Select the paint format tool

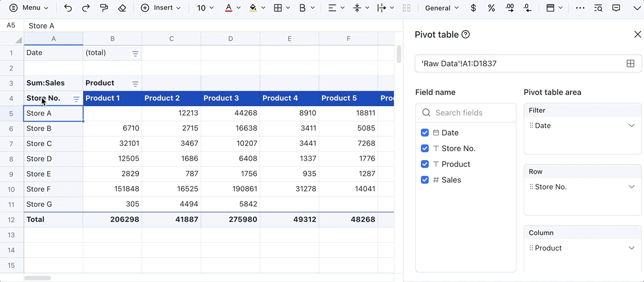(104, 8)
